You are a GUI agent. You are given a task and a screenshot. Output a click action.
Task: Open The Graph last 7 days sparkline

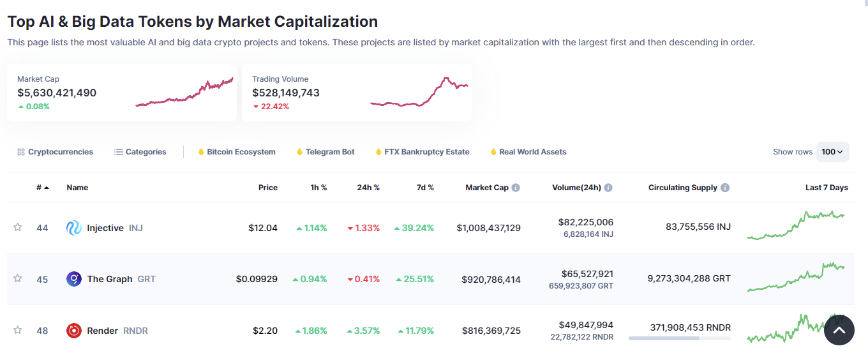coord(797,276)
